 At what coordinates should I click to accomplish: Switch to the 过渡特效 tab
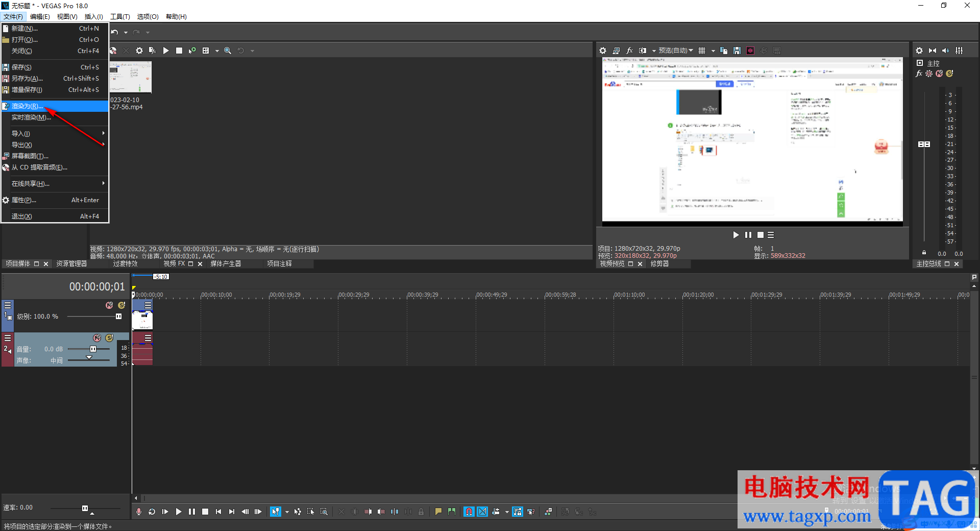pyautogui.click(x=126, y=264)
